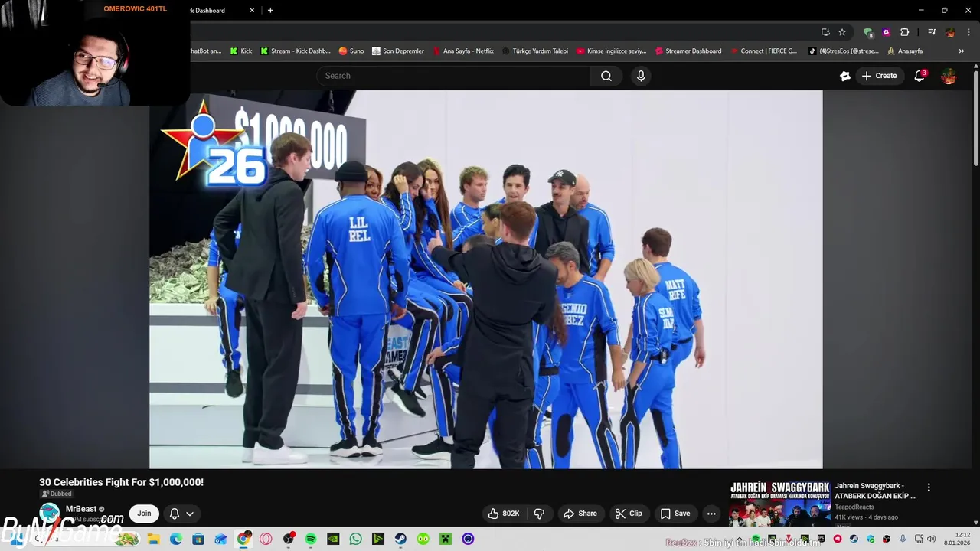
Task: Open more actions three-dot button under video
Action: tap(711, 514)
